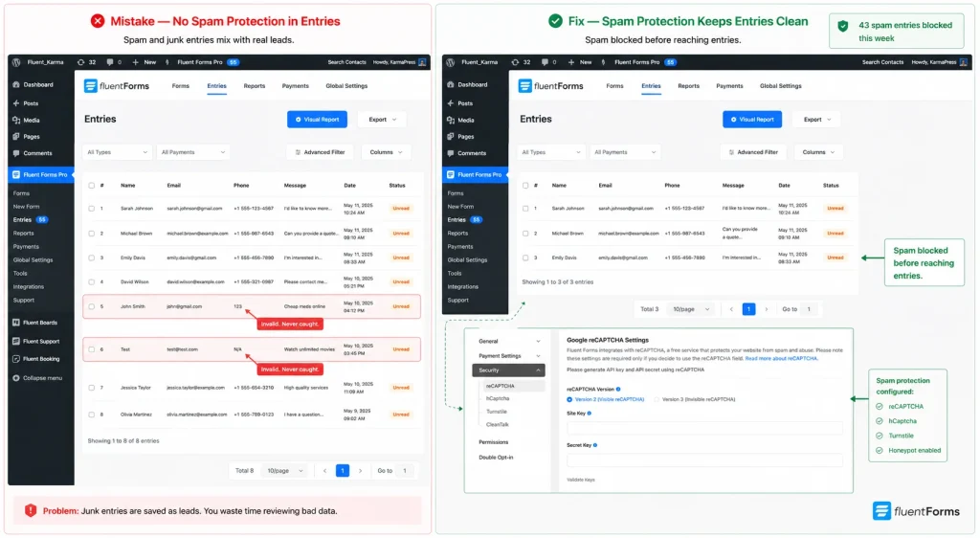The image size is (980, 538).
Task: Open All Payments dropdown in Mistake panel
Action: coord(193,152)
